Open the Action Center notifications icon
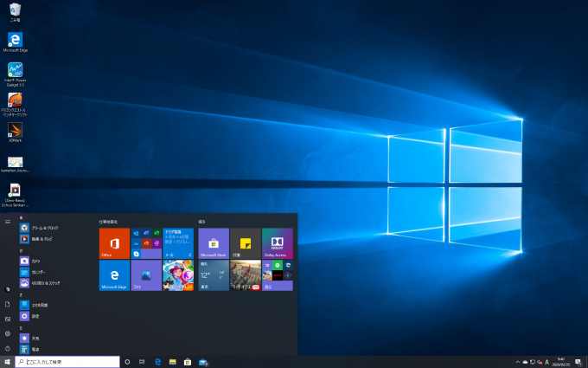The image size is (588, 368). click(578, 362)
